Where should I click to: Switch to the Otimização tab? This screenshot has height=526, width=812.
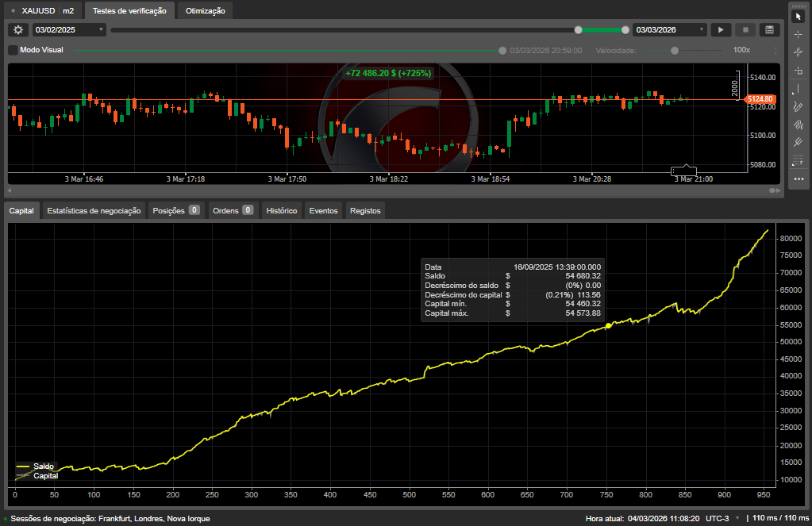pos(205,11)
